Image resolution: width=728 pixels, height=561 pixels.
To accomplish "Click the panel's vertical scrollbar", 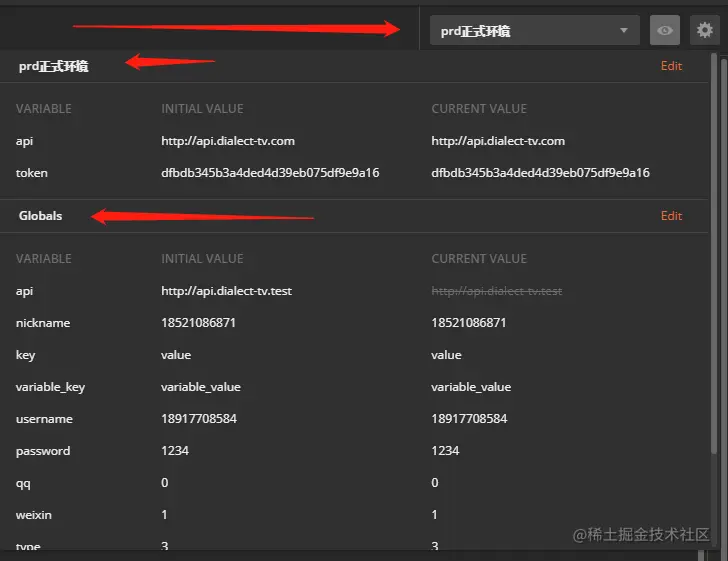I will click(x=714, y=253).
